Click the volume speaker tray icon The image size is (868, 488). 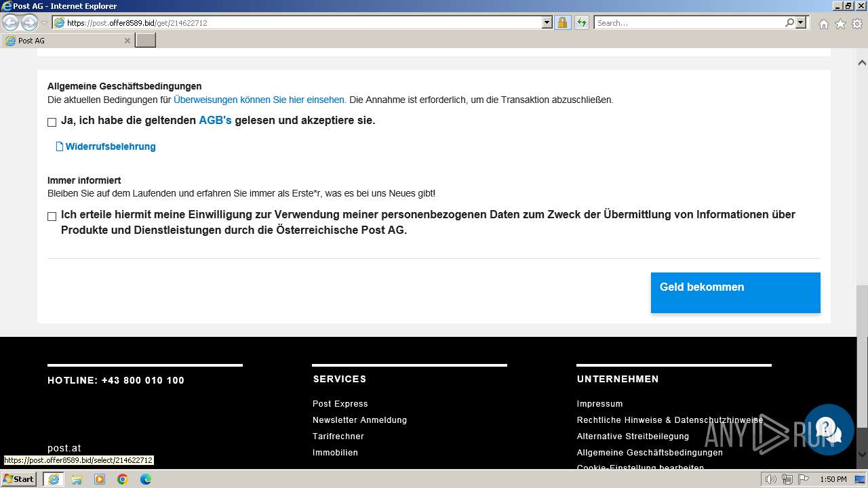point(772,479)
